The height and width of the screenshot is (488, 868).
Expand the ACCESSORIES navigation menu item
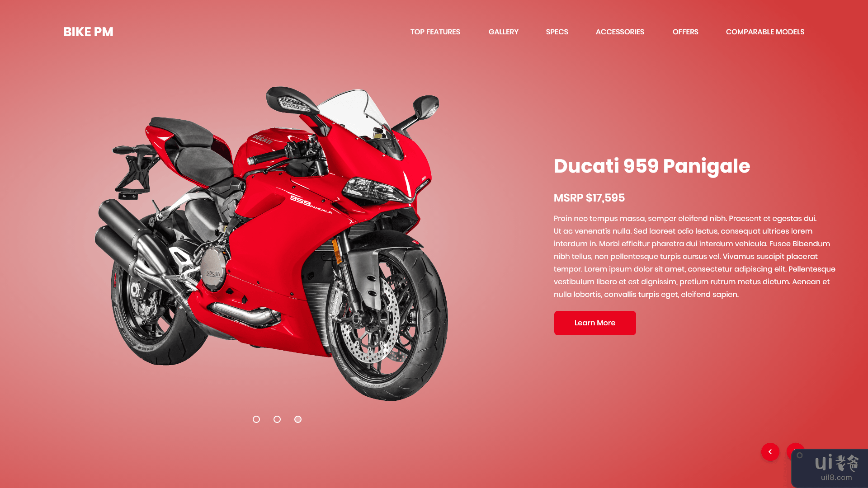pos(620,32)
